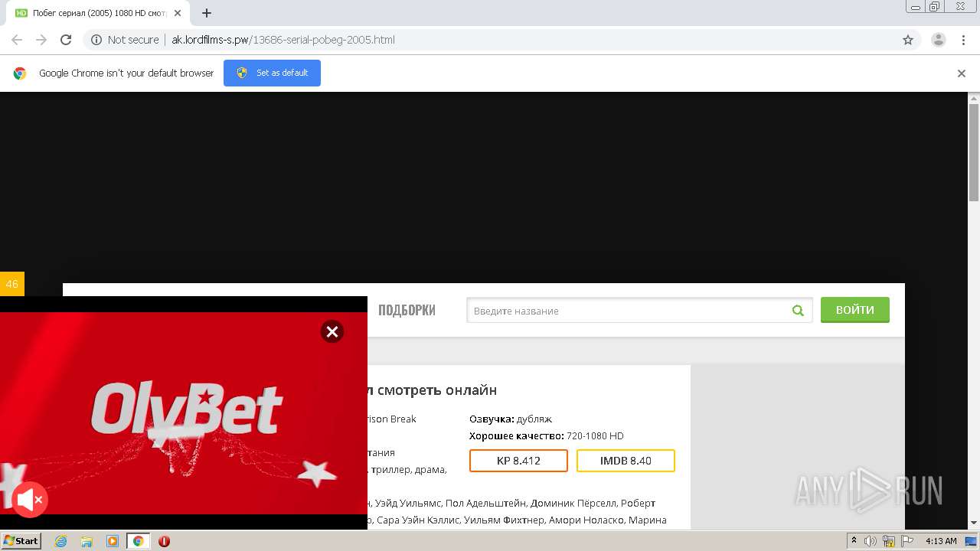Reload the current page
This screenshot has width=980, height=551.
click(x=66, y=40)
